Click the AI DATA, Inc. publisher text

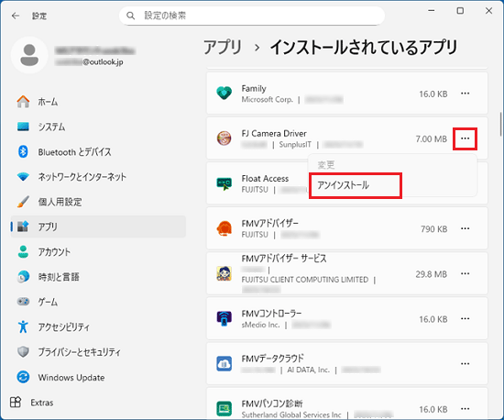pyautogui.click(x=309, y=370)
